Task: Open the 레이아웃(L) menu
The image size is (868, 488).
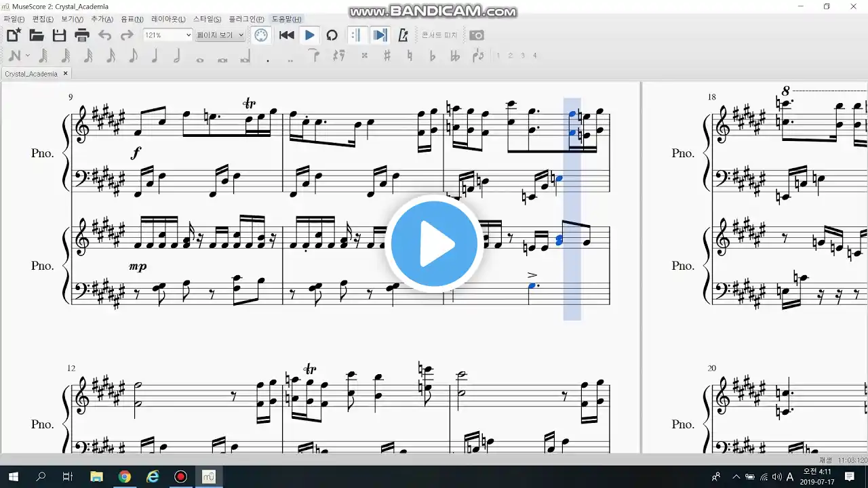Action: coord(167,19)
